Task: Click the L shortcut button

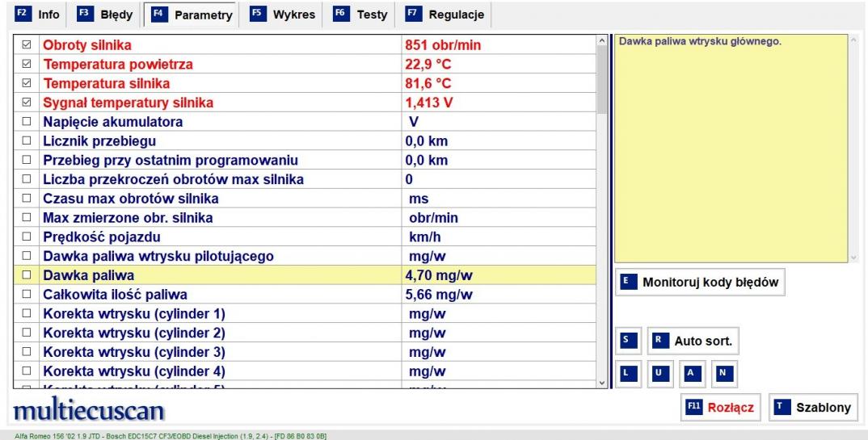Action: coord(626,374)
